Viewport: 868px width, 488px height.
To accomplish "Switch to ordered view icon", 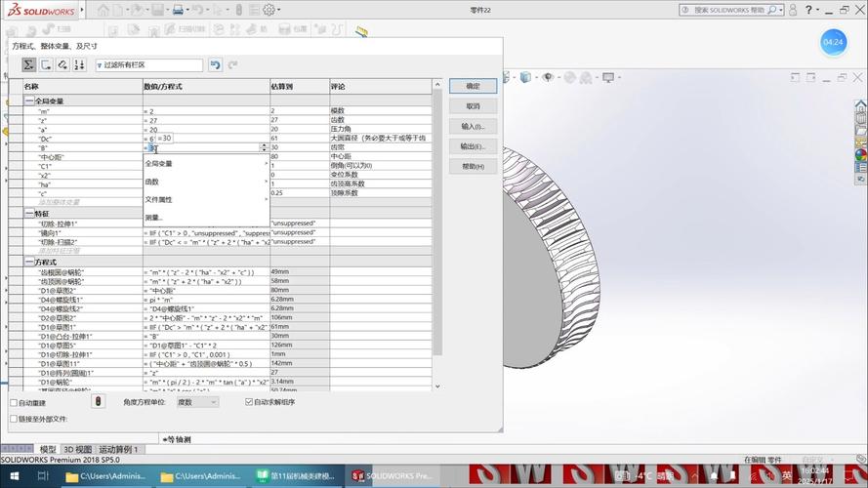I will click(79, 64).
